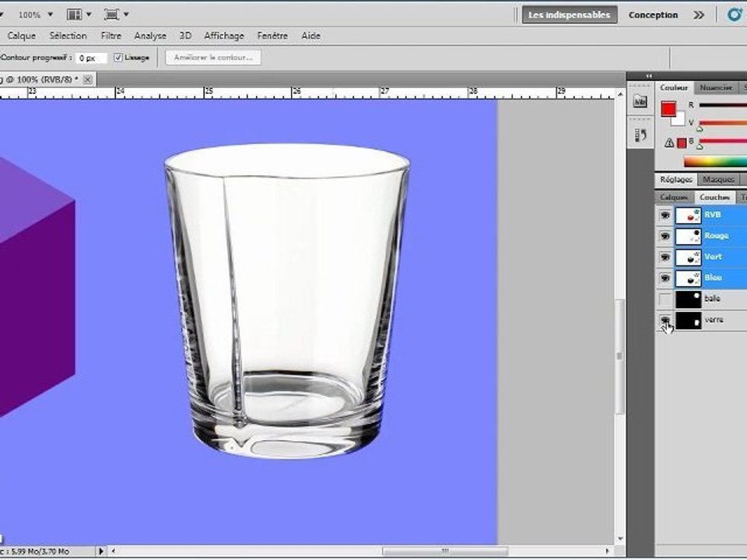Click the horizontal scrollbar thumb
Image resolution: width=747 pixels, height=560 pixels.
click(445, 551)
